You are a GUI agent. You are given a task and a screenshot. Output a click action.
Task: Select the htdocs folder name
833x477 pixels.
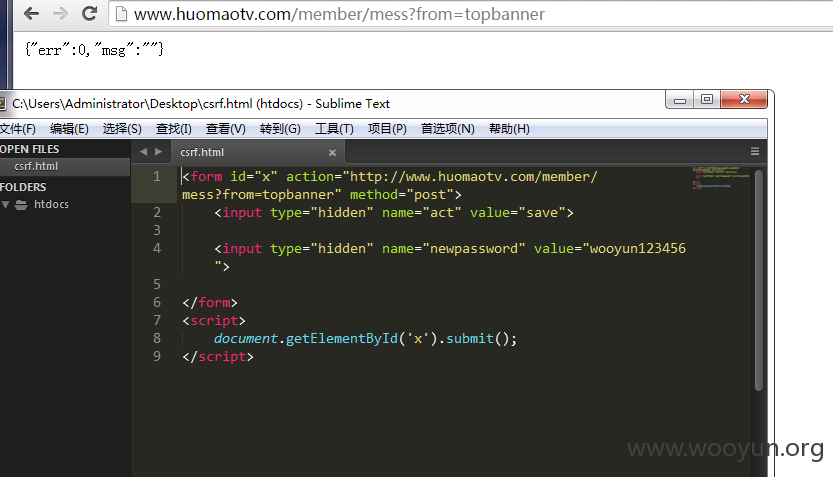pos(51,204)
